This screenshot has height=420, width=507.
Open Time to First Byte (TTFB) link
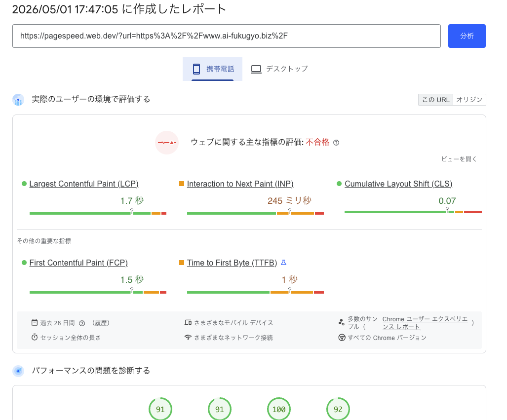pyautogui.click(x=232, y=263)
